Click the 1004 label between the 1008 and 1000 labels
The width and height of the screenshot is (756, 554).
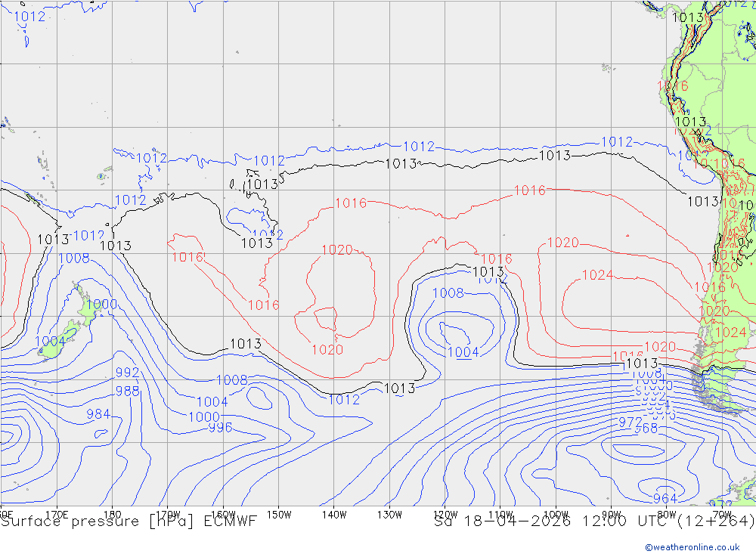click(212, 402)
